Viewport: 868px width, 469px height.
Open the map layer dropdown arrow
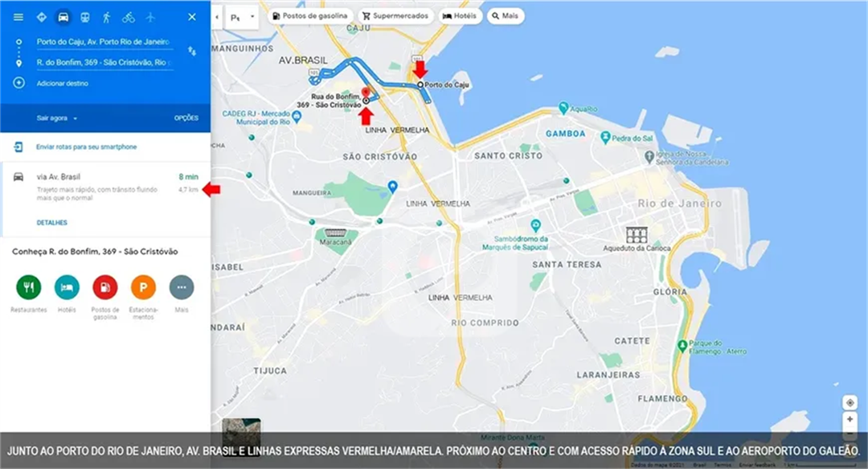(x=252, y=17)
